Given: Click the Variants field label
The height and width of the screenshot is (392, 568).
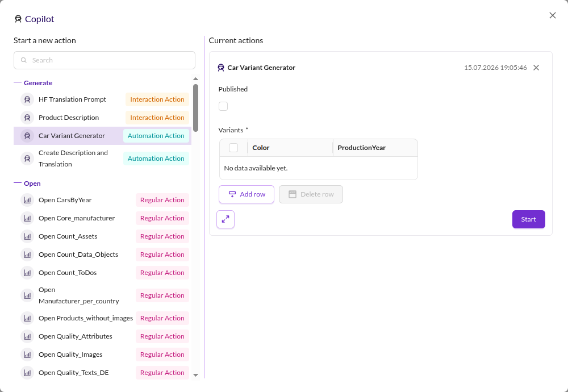Looking at the screenshot, I should 233,130.
